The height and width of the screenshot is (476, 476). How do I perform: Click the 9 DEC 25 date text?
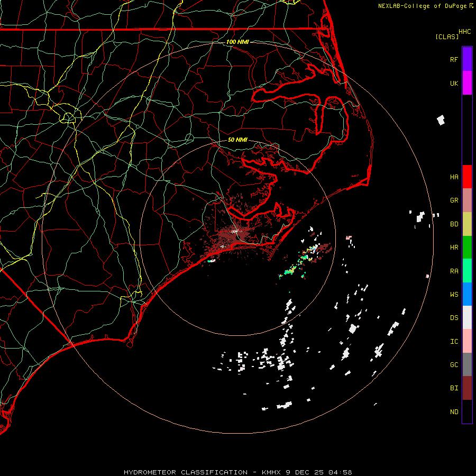click(305, 472)
